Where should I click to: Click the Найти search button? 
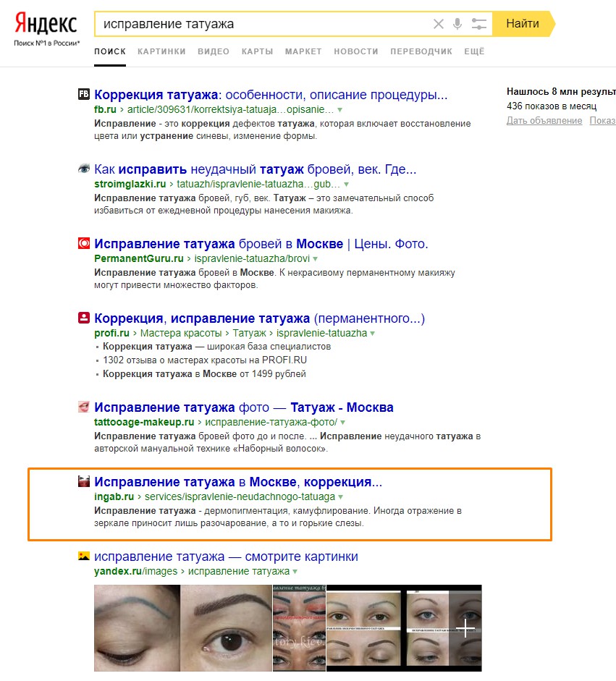[523, 24]
